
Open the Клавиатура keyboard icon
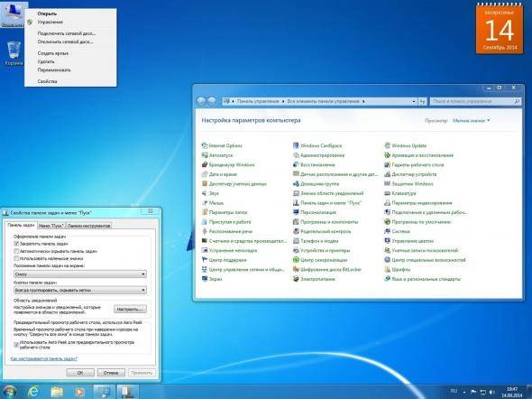[x=387, y=193]
